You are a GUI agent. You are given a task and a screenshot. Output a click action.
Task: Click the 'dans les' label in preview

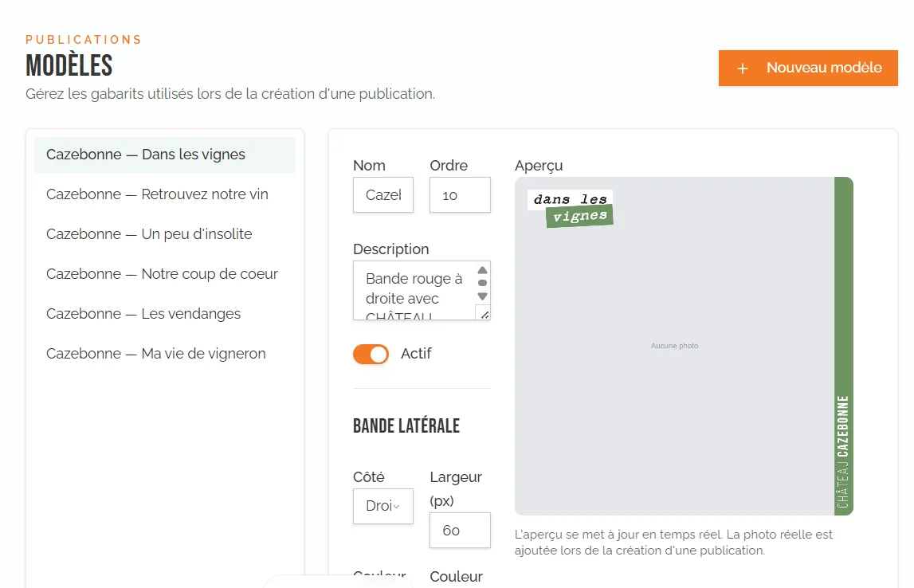[x=570, y=199]
